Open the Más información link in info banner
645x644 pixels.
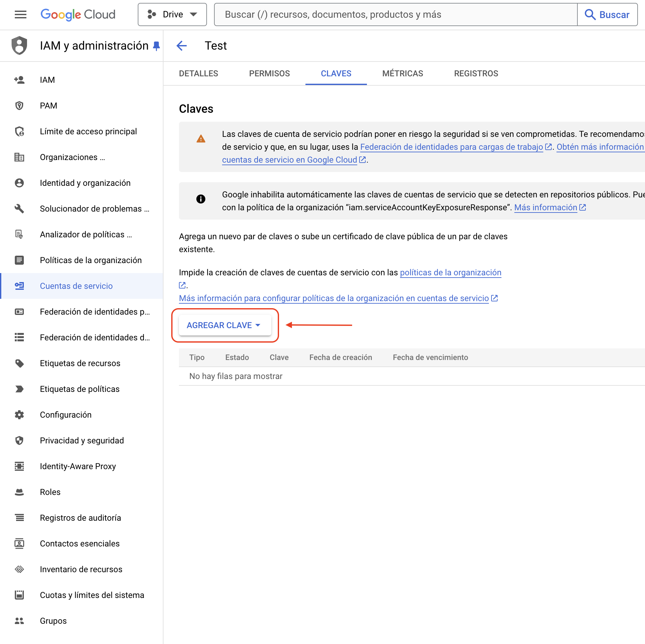click(546, 207)
